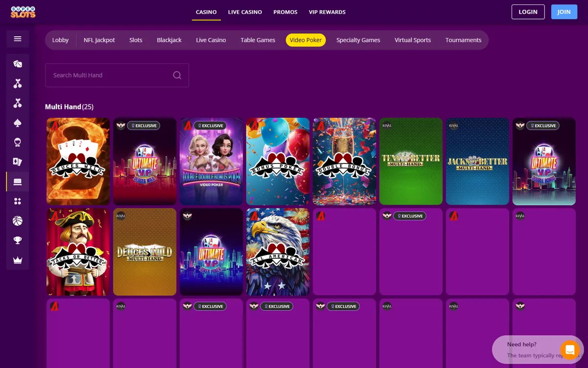Open Ultimate VP Joker Poker game

coord(211,252)
